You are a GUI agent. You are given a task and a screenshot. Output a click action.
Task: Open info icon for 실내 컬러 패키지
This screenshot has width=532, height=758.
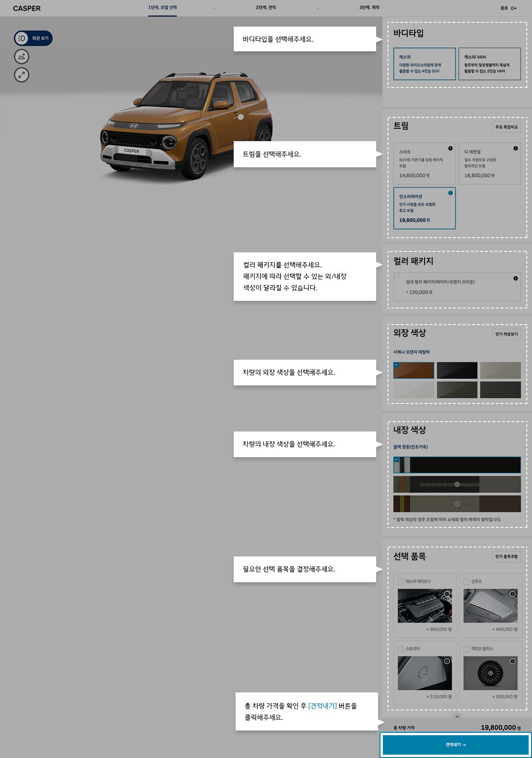[515, 278]
